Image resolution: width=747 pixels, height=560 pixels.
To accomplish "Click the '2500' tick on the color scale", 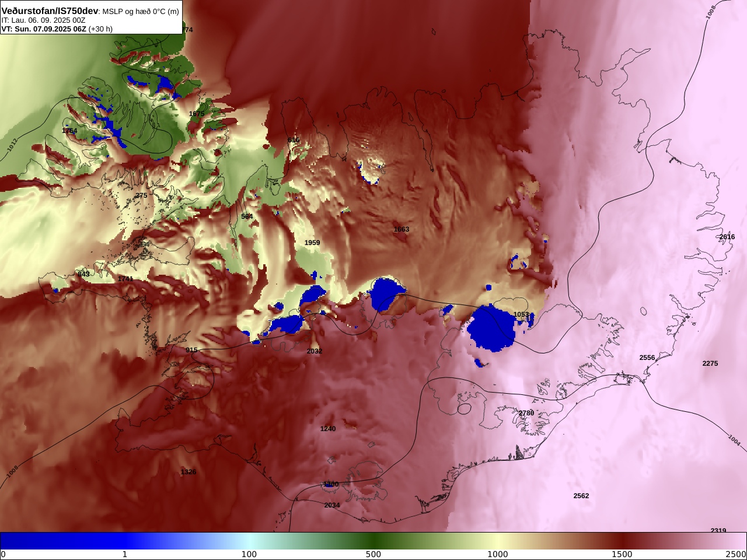I will pyautogui.click(x=736, y=554).
